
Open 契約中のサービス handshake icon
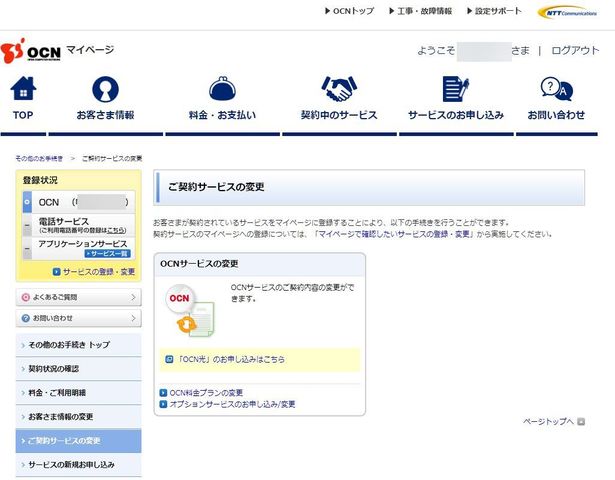339,90
